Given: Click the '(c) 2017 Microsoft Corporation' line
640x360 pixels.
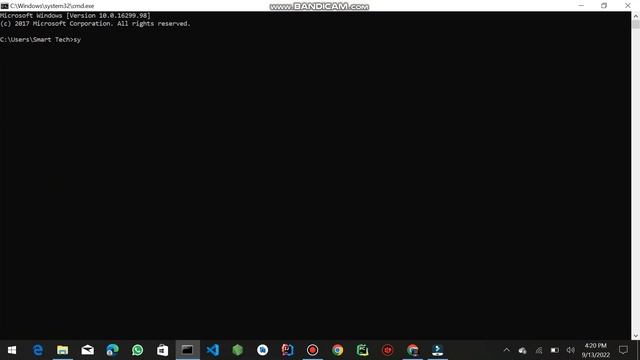Looking at the screenshot, I should click(x=95, y=24).
